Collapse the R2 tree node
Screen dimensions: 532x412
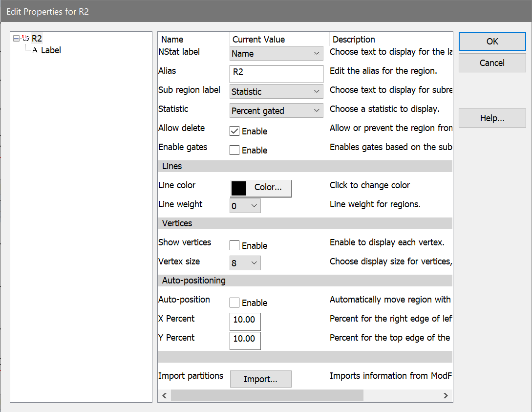pos(17,38)
